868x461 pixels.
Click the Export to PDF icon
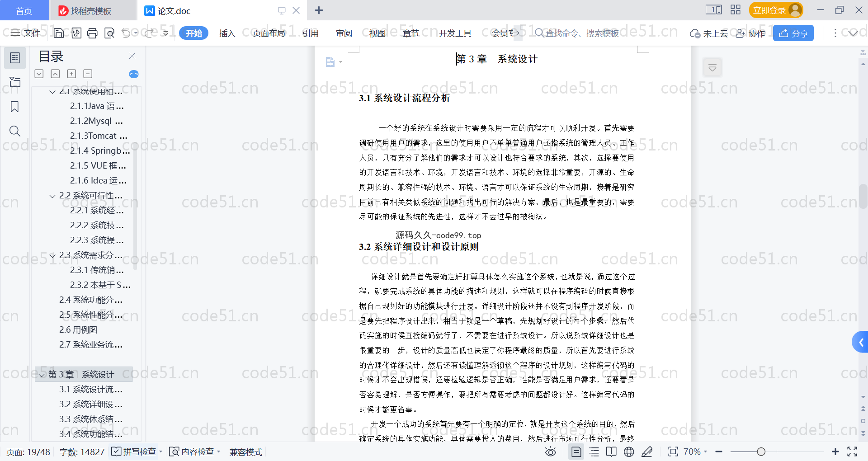point(76,33)
